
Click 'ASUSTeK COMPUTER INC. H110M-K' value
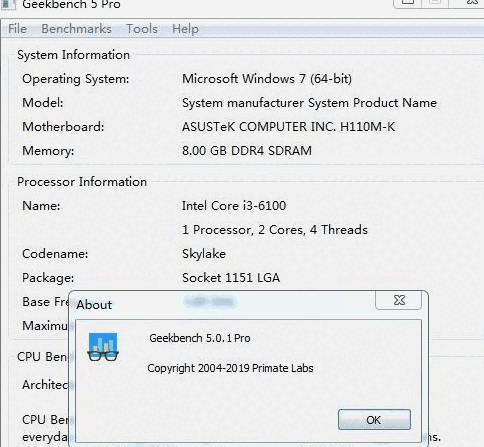click(288, 127)
